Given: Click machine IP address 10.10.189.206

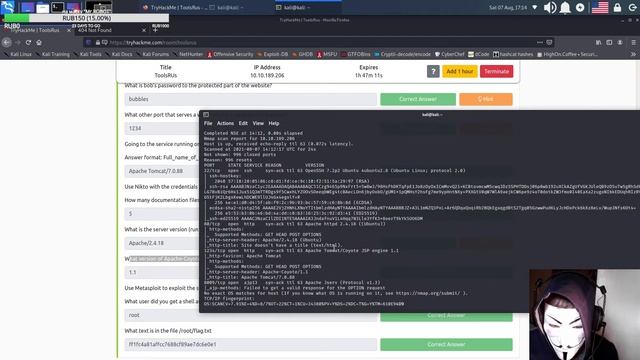Looking at the screenshot, I should click(x=267, y=76).
